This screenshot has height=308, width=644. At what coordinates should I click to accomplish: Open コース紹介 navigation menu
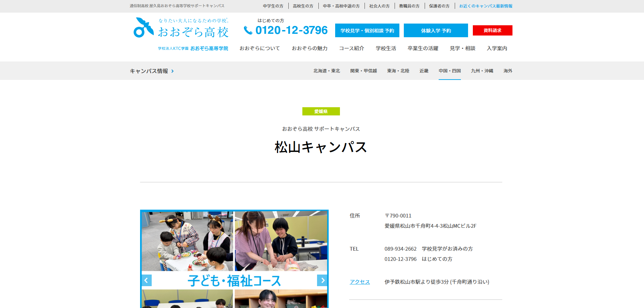pyautogui.click(x=351, y=48)
